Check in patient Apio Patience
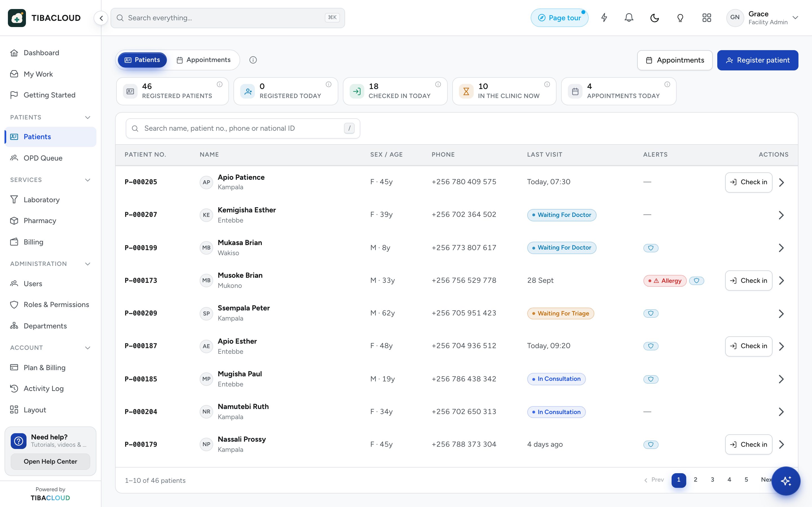The image size is (812, 507). (749, 183)
